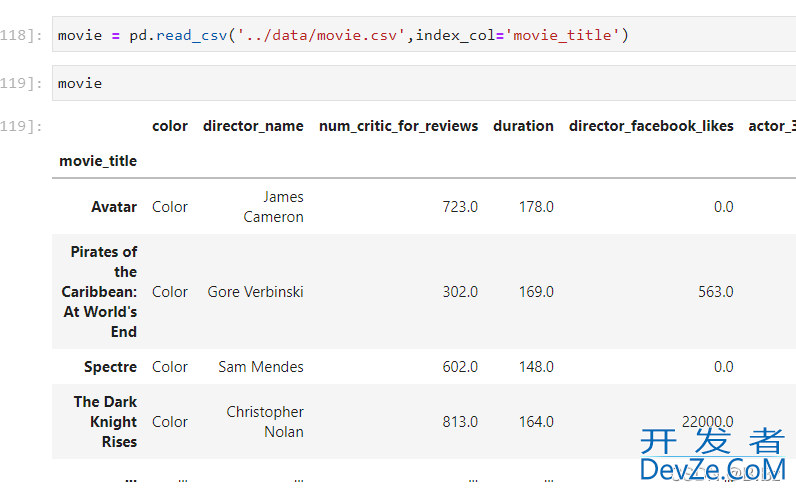The height and width of the screenshot is (491, 796).
Task: Click the 169.0 duration value
Action: [x=536, y=291]
